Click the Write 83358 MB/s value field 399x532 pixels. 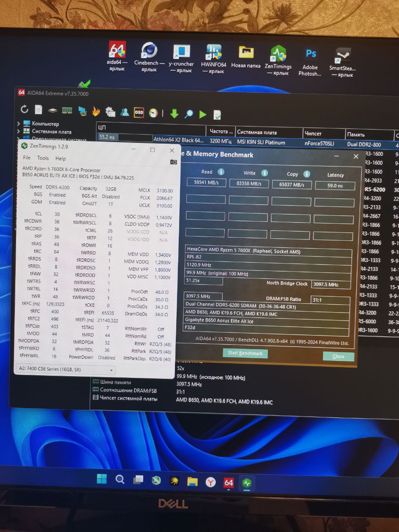tap(249, 183)
